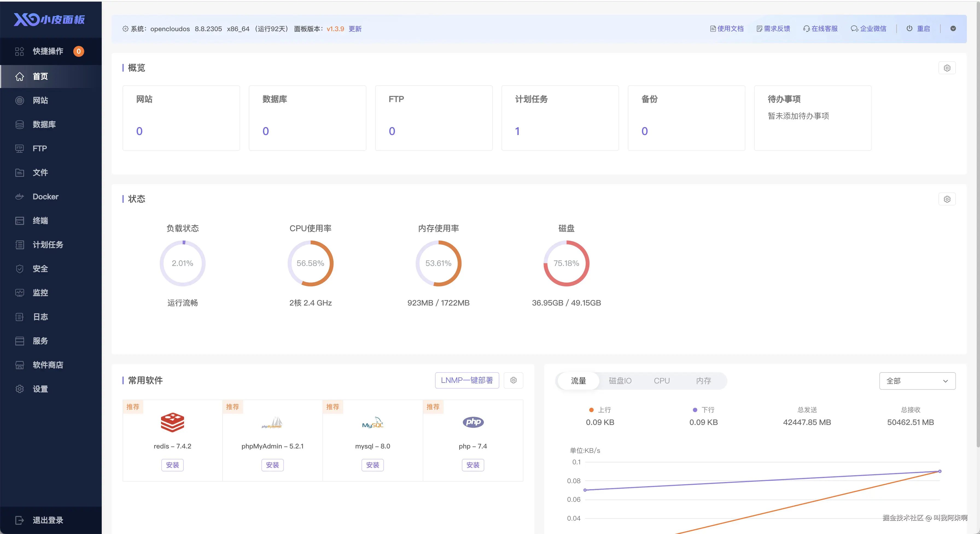Click the Terminal (终端) sidebar icon
The width and height of the screenshot is (980, 534).
coord(19,221)
